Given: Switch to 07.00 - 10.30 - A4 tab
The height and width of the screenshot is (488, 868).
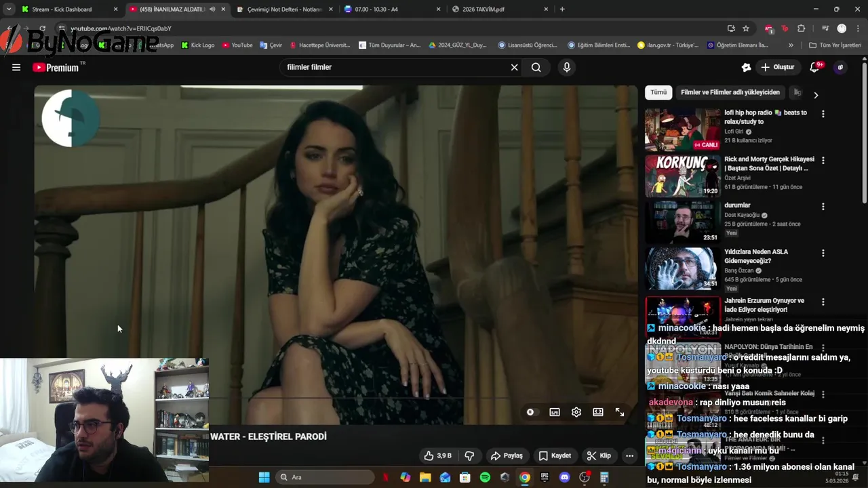Looking at the screenshot, I should [x=392, y=9].
